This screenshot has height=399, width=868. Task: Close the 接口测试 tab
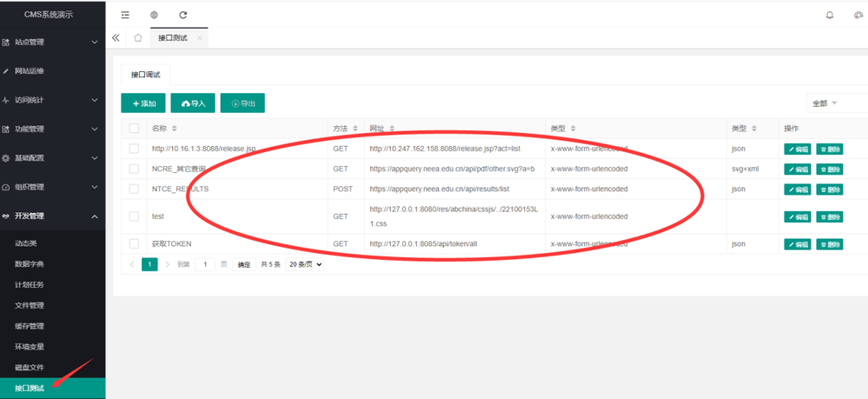(x=200, y=38)
